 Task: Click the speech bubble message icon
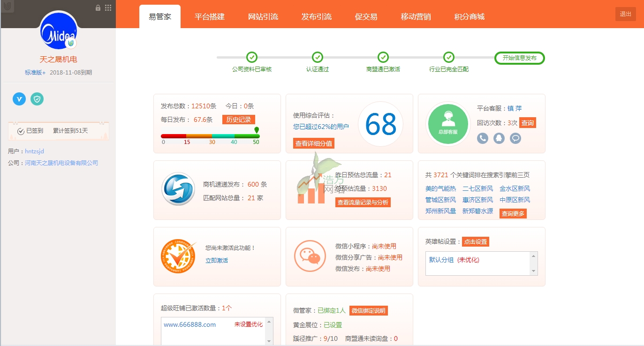(515, 138)
